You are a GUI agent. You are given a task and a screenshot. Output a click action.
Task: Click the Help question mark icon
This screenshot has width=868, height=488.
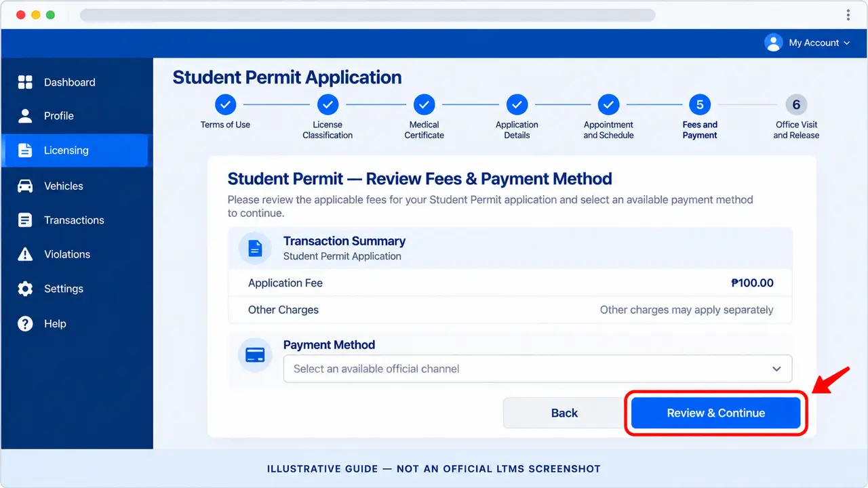pos(25,323)
